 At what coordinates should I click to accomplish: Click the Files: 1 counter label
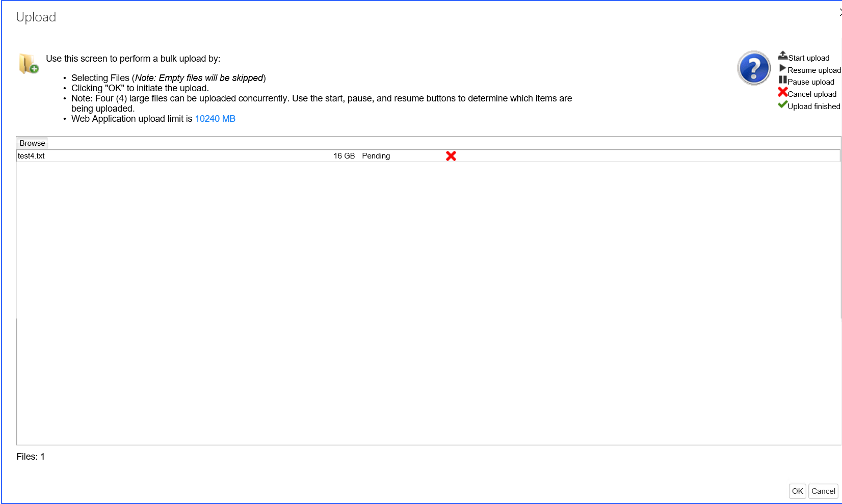click(x=30, y=457)
